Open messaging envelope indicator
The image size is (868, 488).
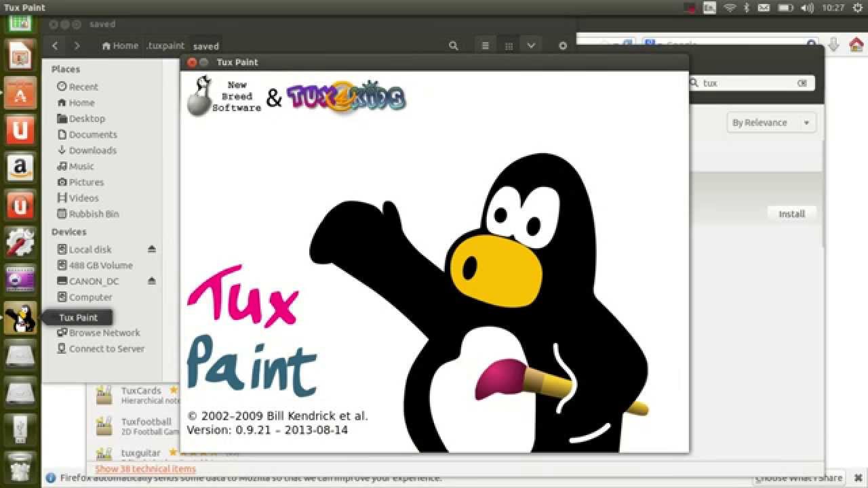point(764,7)
